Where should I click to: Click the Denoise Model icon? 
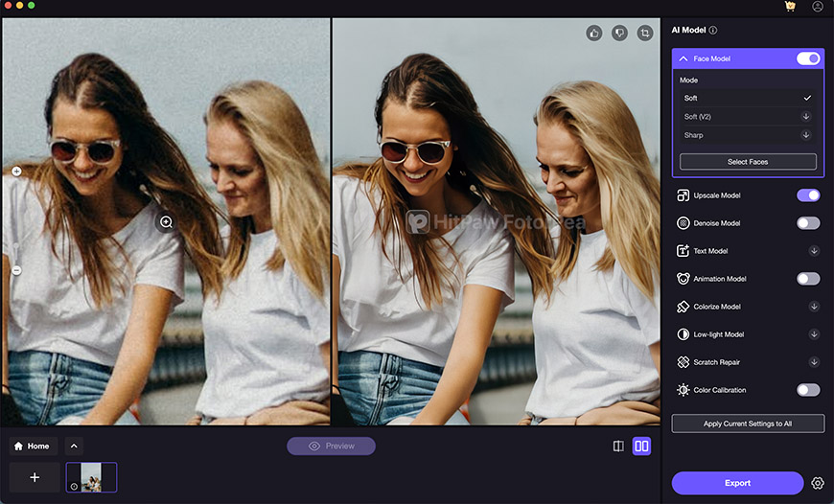click(683, 223)
